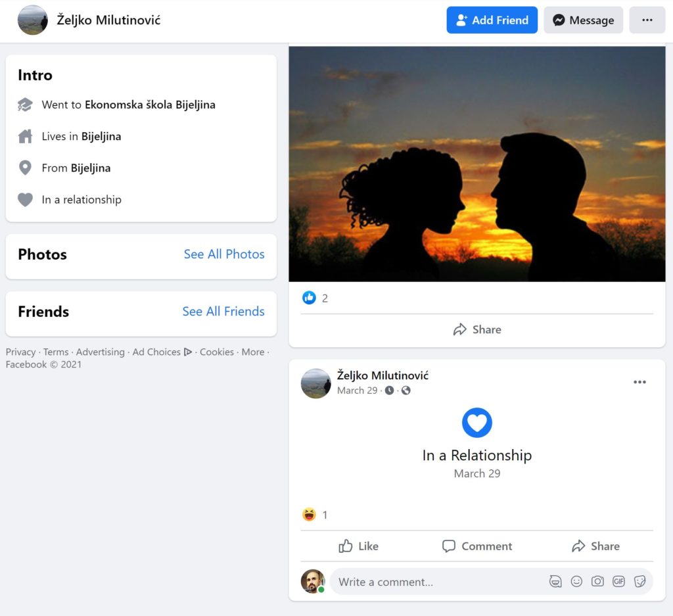Screen dimensions: 673x616
Task: Click the globe public audience icon
Action: click(x=406, y=391)
